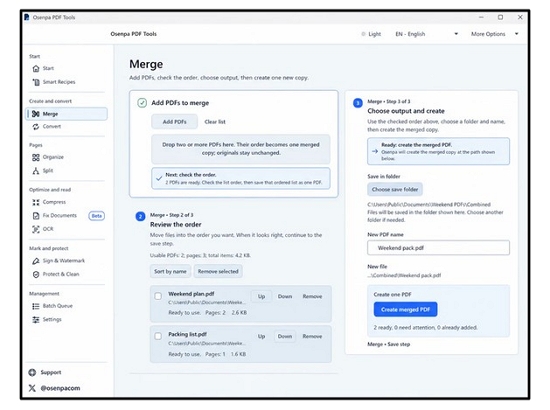This screenshot has width=550, height=410.
Task: Select the Merge icon in sidebar
Action: click(35, 114)
